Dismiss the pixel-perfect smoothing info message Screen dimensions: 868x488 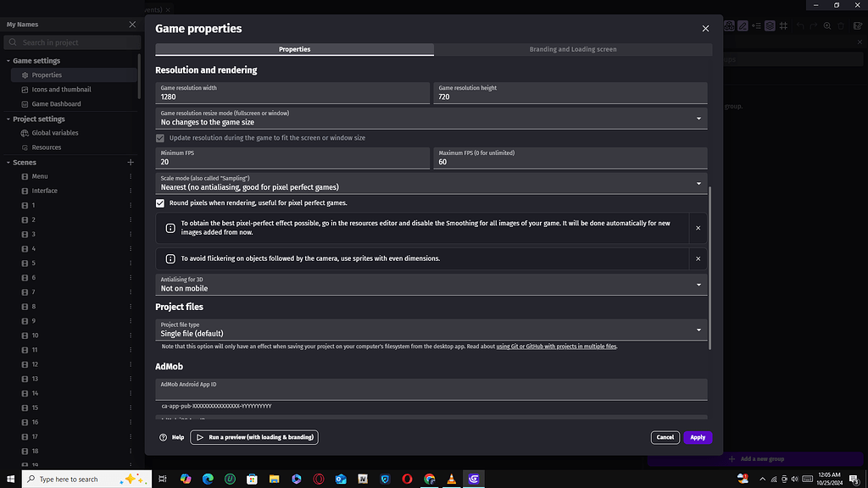click(x=698, y=228)
